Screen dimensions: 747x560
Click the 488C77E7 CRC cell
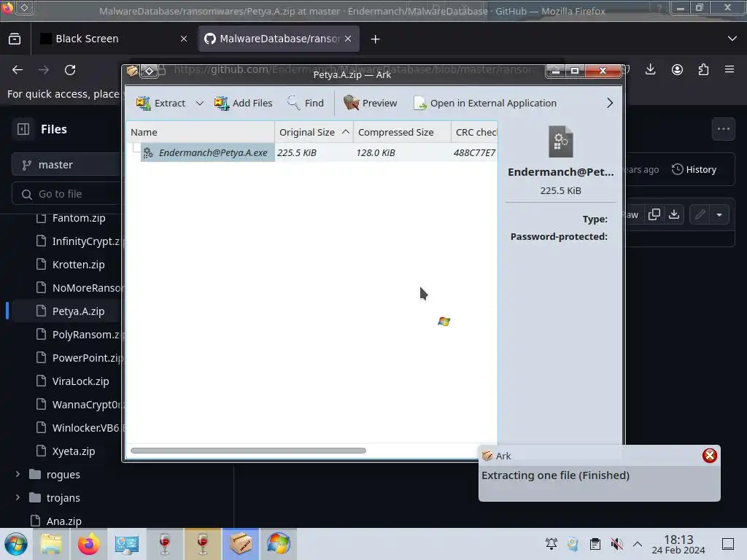pos(474,152)
